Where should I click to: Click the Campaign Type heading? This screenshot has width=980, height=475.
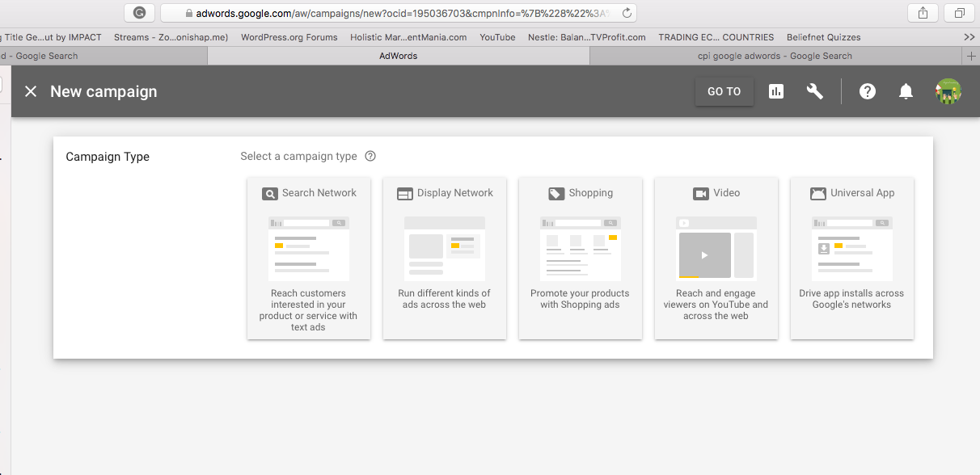click(108, 157)
